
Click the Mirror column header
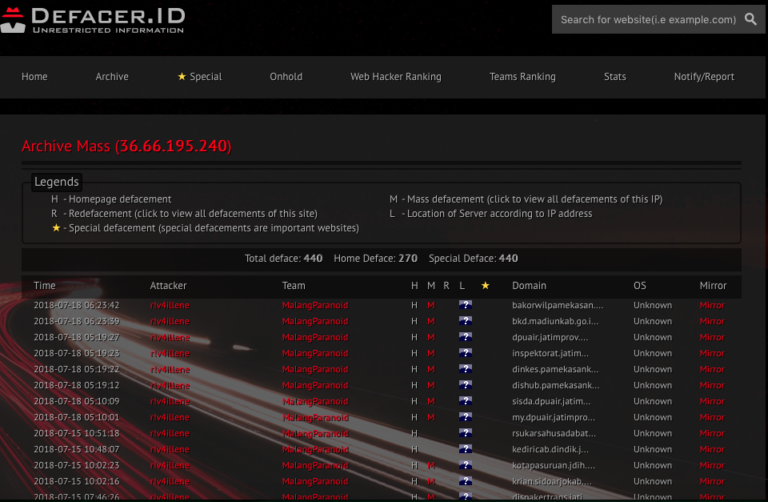click(x=713, y=285)
